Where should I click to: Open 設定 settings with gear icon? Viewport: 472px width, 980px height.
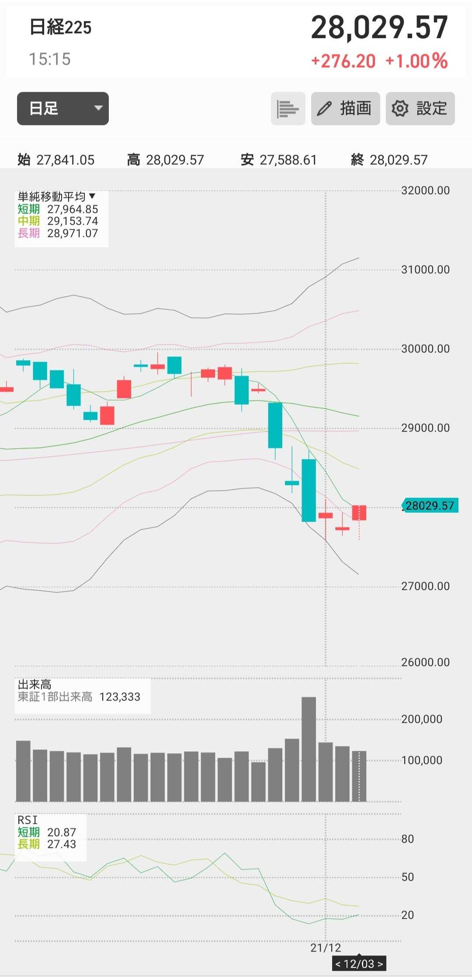click(420, 108)
